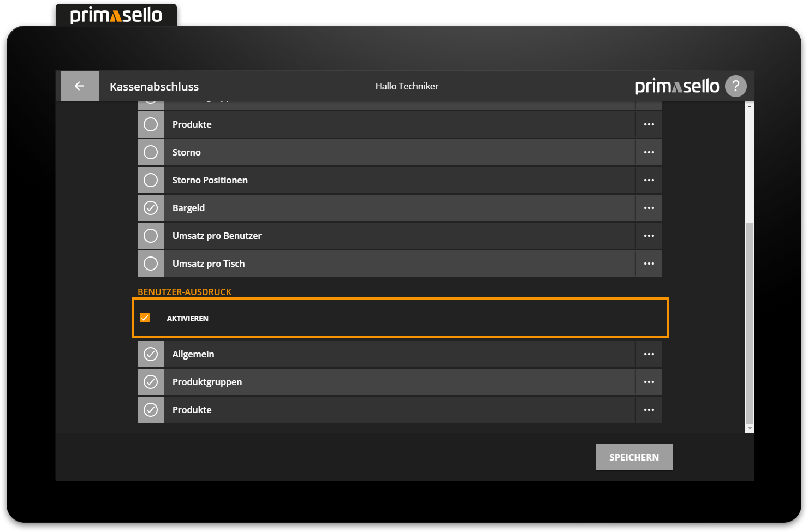This screenshot has height=532, width=808.
Task: Uncheck Allgemein in Benutzer-Ausdruck section
Action: click(x=150, y=354)
